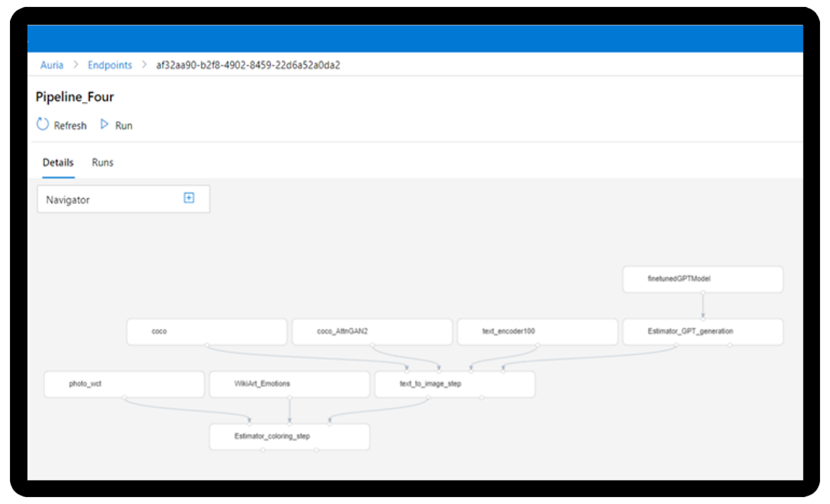Click the WikiArt_Emotions node
Image resolution: width=830 pixels, height=504 pixels.
click(x=289, y=384)
